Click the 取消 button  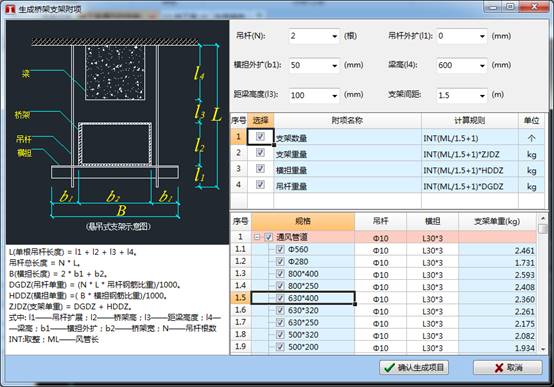point(508,368)
